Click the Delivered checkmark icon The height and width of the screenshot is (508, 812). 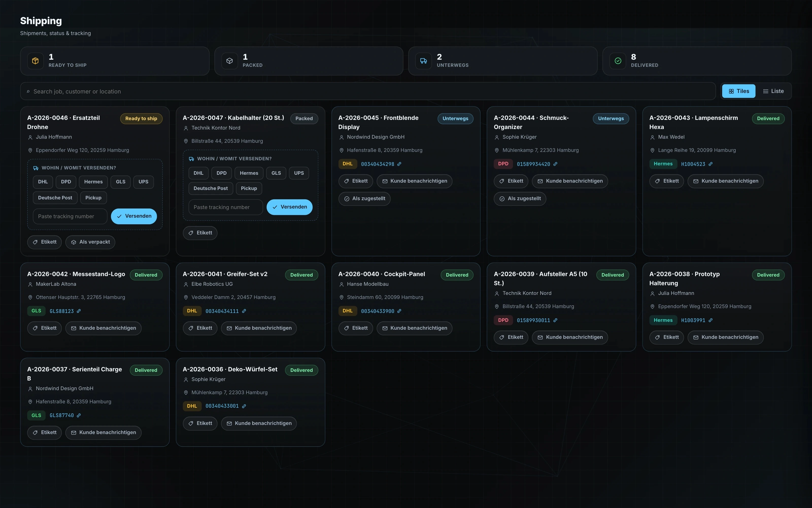(618, 61)
